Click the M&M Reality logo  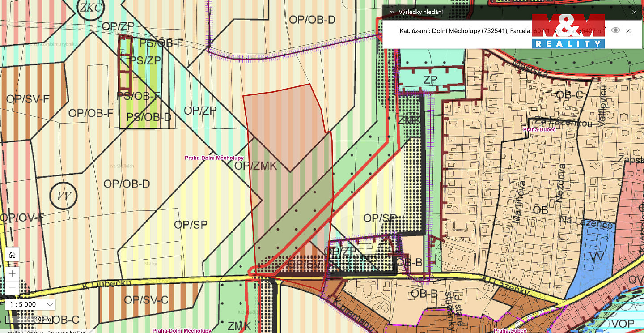(x=568, y=30)
